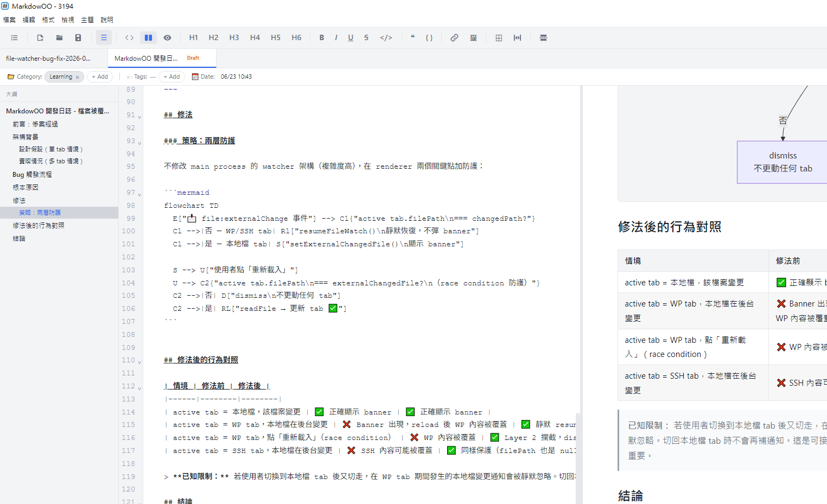
Task: Add a new category
Action: [x=100, y=76]
